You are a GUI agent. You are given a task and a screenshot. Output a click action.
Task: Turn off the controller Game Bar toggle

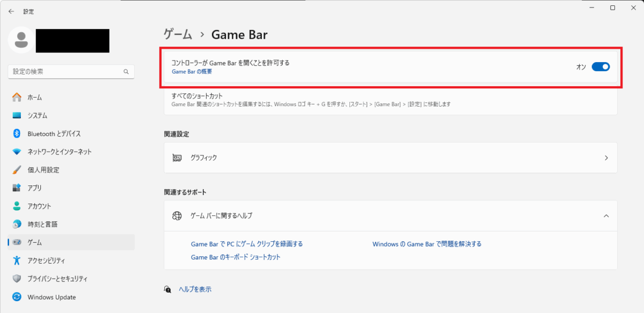click(601, 66)
